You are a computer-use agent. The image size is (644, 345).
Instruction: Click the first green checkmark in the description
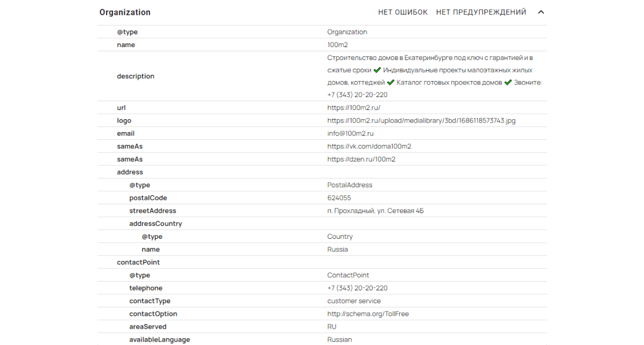point(377,70)
